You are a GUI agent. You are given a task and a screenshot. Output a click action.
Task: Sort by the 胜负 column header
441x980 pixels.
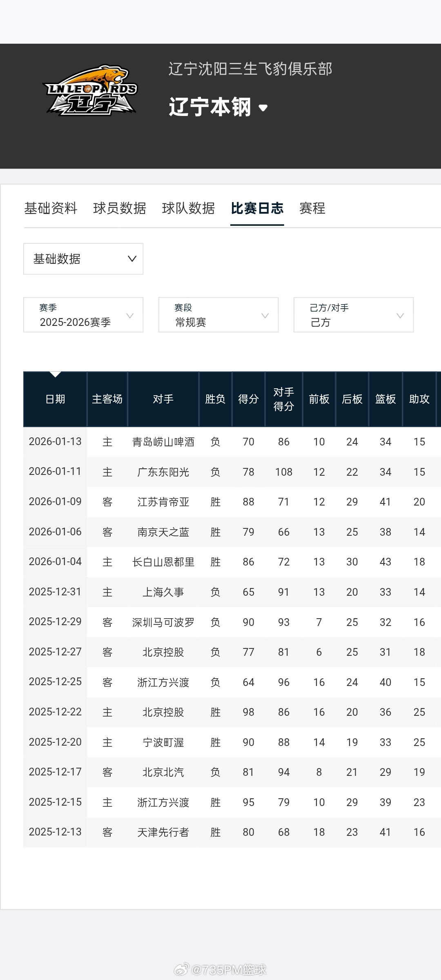(x=215, y=399)
